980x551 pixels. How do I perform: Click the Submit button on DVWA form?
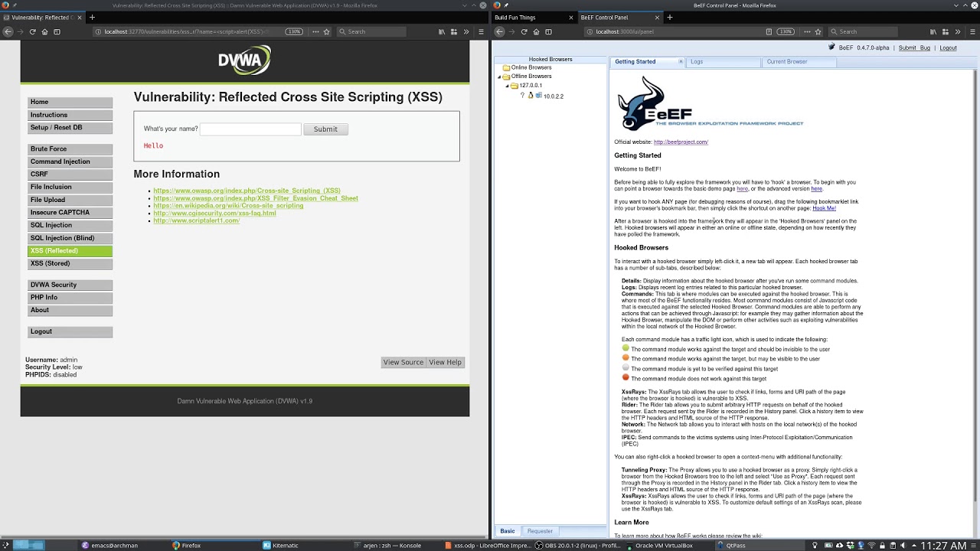[x=325, y=129]
